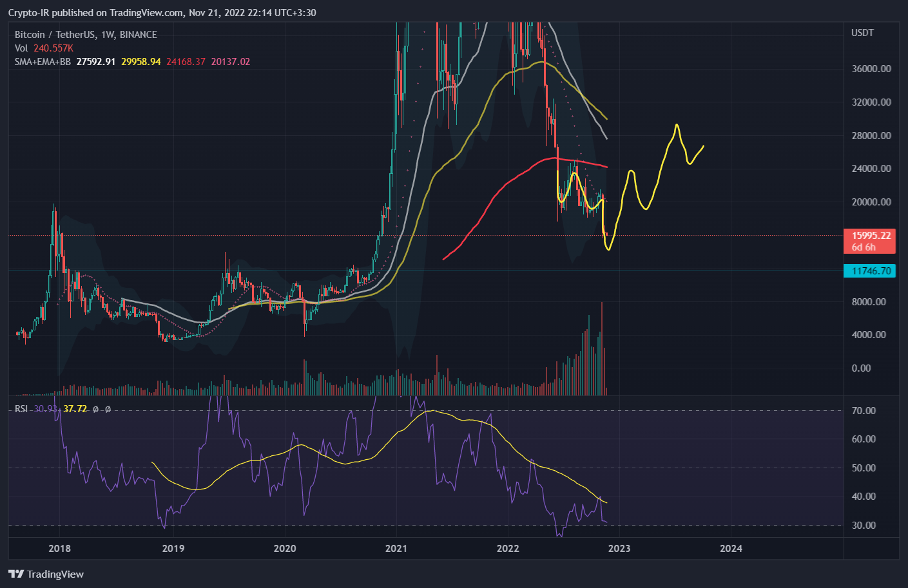
Task: Click the 2020 label on time axis
Action: [x=285, y=549]
